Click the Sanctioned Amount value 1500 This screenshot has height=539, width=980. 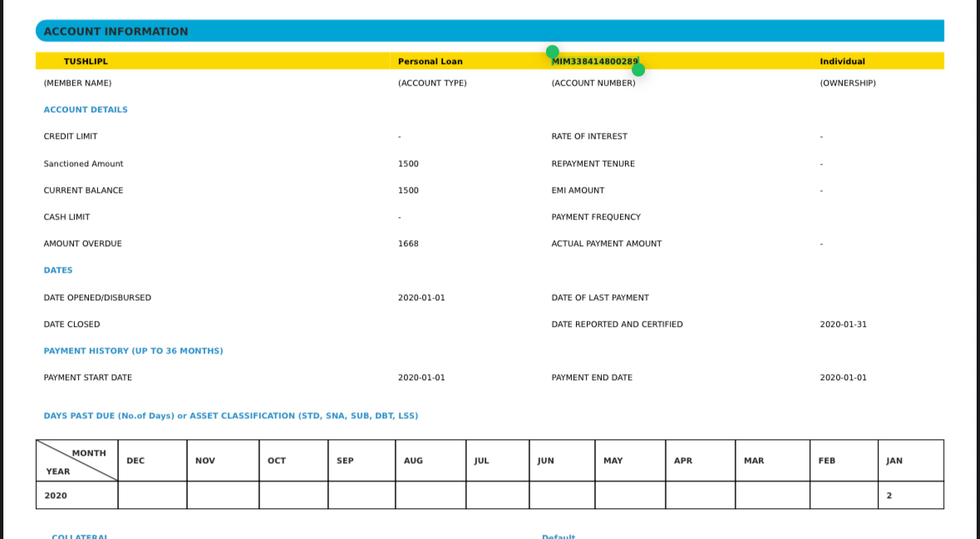408,164
